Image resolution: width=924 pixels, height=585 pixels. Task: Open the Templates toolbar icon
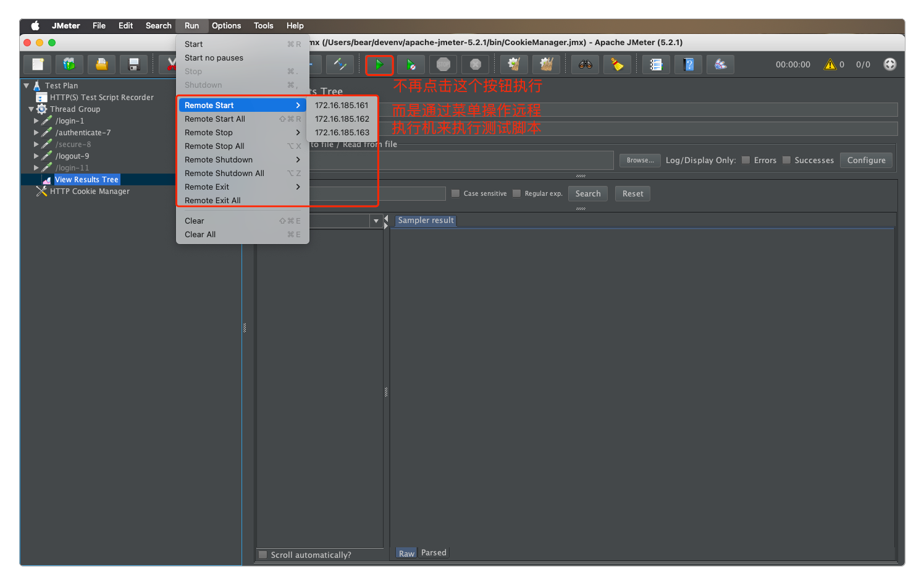(x=69, y=64)
